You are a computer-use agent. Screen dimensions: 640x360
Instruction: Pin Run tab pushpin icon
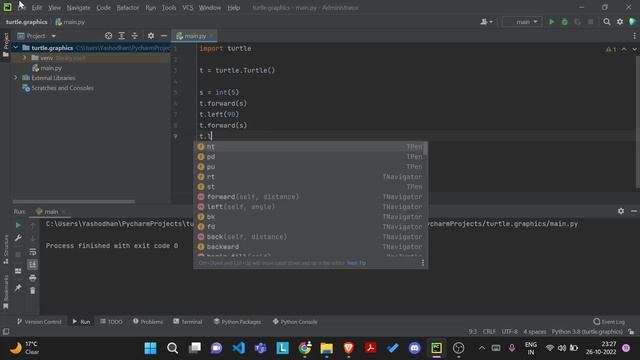18,288
